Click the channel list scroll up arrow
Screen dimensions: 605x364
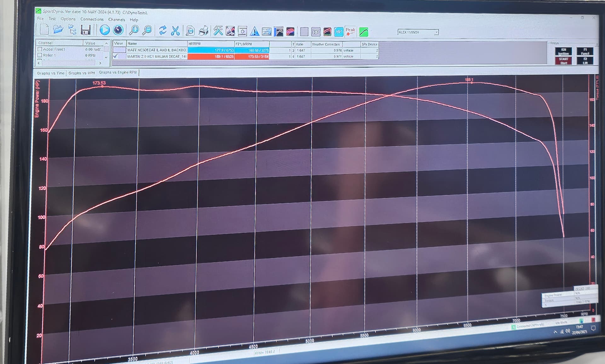tap(106, 43)
